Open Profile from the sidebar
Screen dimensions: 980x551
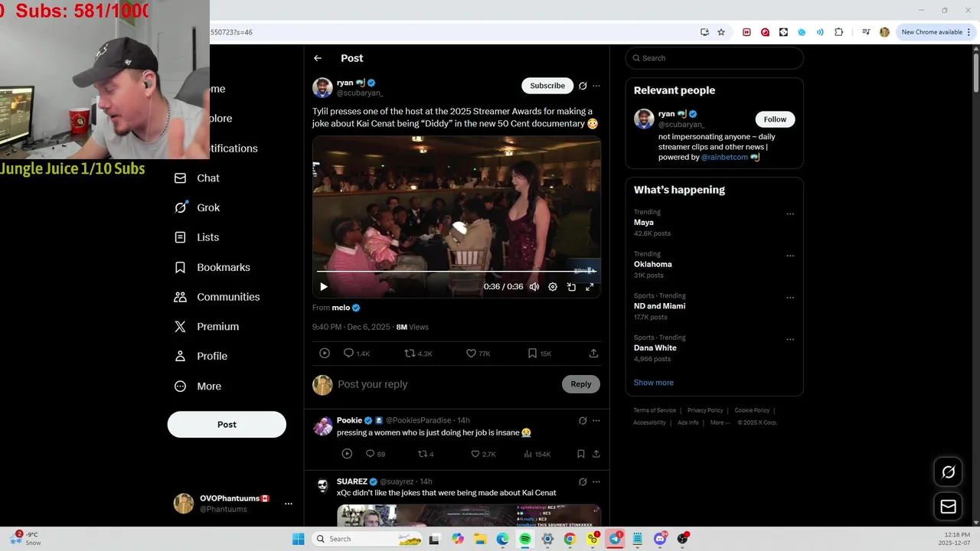click(x=201, y=357)
